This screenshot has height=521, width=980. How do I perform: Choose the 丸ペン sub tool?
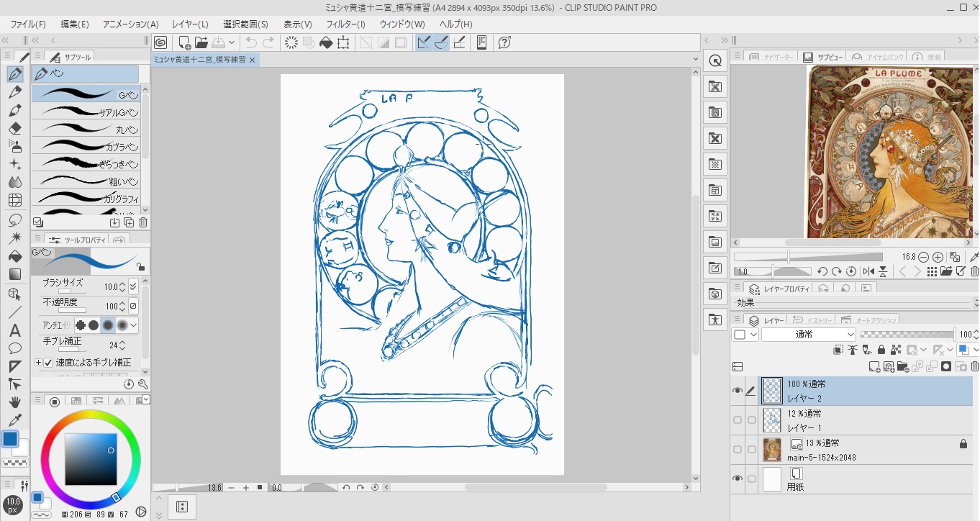pyautogui.click(x=86, y=130)
